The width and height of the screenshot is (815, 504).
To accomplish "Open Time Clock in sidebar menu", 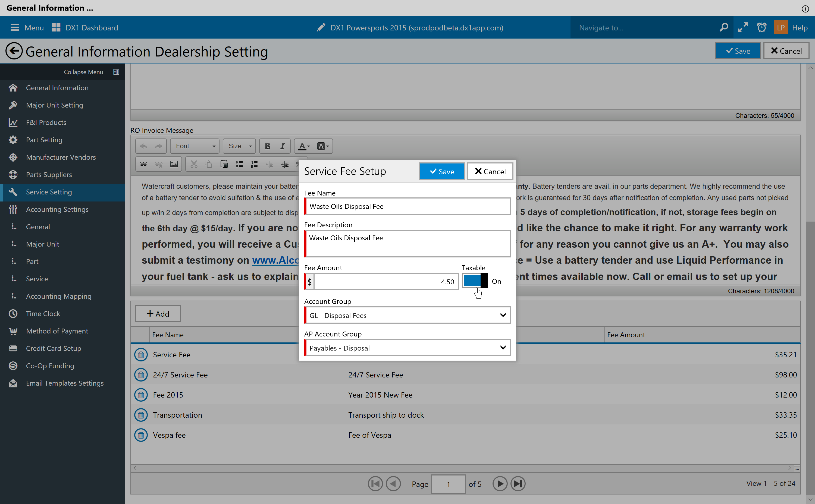I will click(43, 314).
